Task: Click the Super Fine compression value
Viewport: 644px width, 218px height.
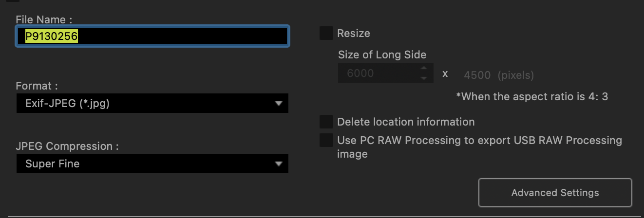Action: 53,164
